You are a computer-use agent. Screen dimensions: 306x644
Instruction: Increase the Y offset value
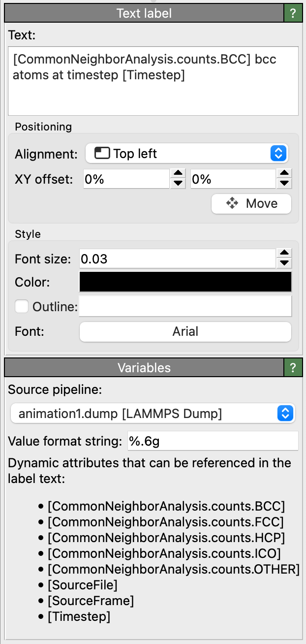point(284,174)
